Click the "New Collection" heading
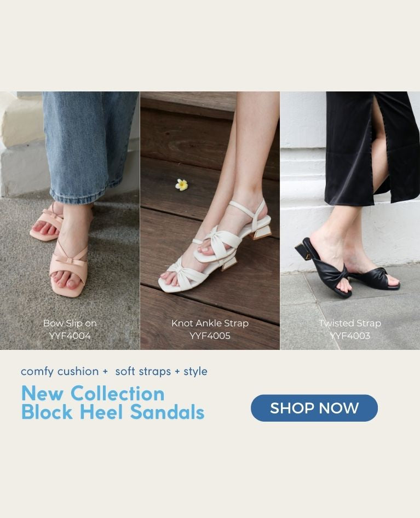This screenshot has width=420, height=518. tap(93, 394)
